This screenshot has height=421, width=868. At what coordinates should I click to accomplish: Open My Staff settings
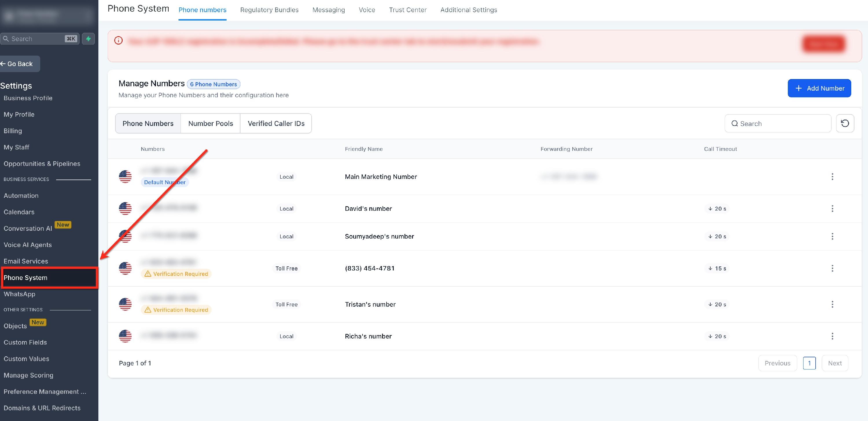(x=16, y=147)
